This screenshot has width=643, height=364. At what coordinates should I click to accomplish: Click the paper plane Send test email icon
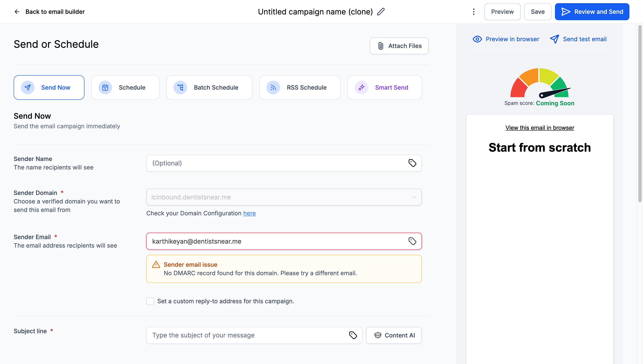554,39
